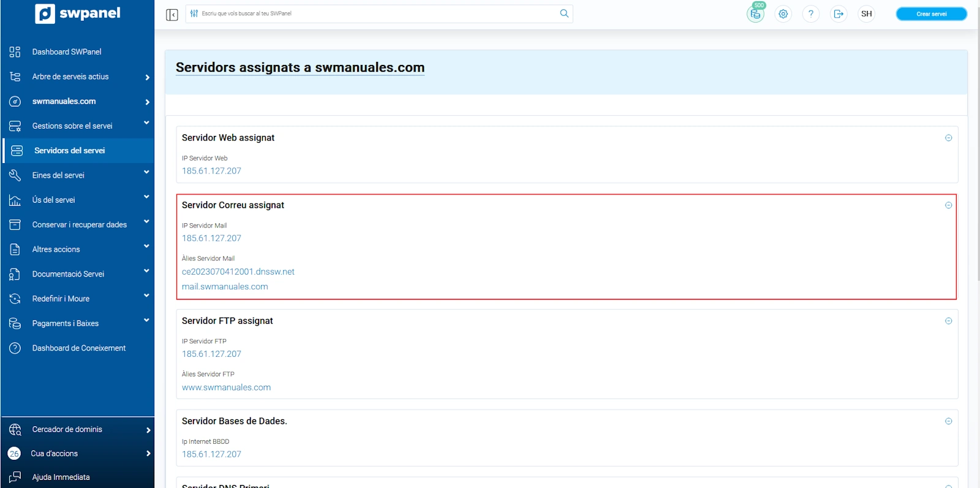The height and width of the screenshot is (488, 980).
Task: Collapse the Servidor Correu assignat panel
Action: tap(948, 205)
